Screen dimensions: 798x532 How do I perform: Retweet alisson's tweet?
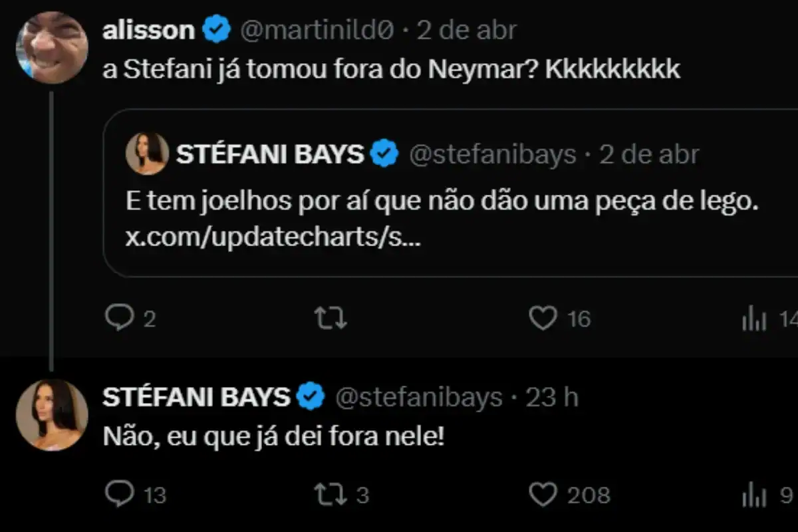pyautogui.click(x=331, y=319)
